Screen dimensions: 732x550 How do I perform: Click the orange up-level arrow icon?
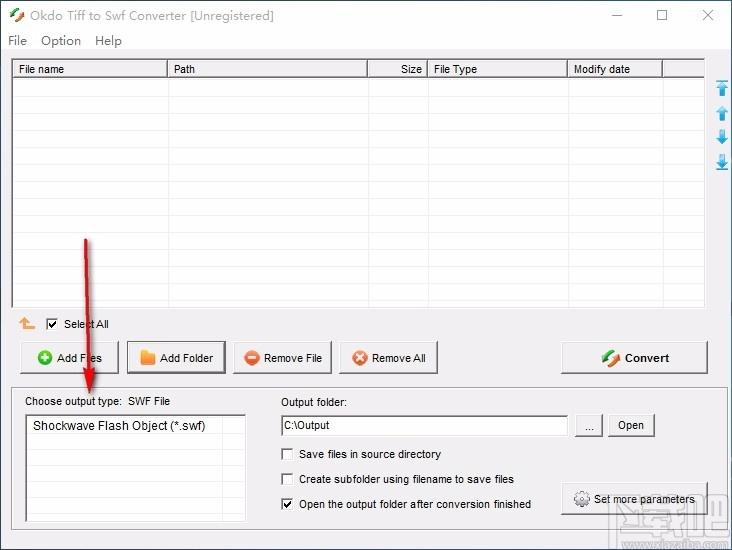pyautogui.click(x=27, y=323)
